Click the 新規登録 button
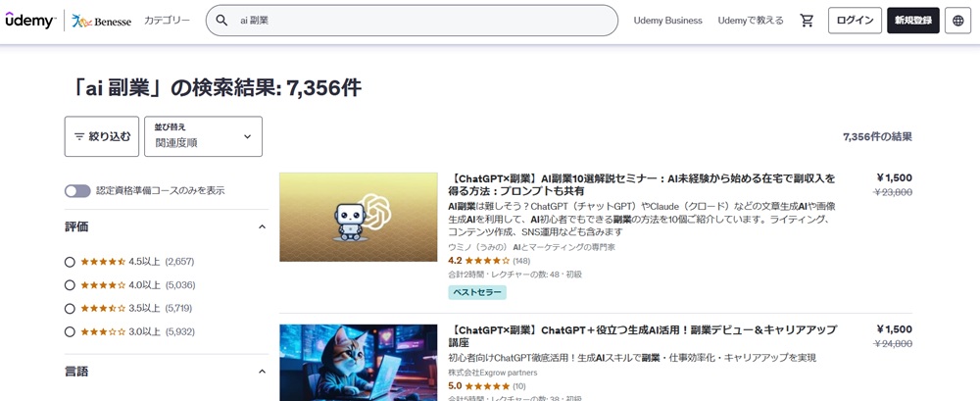 pyautogui.click(x=913, y=21)
